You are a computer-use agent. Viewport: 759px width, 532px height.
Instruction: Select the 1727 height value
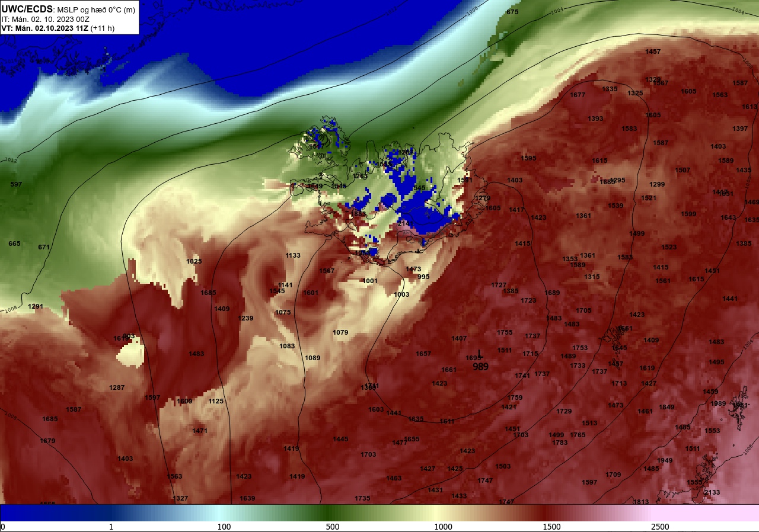point(499,285)
